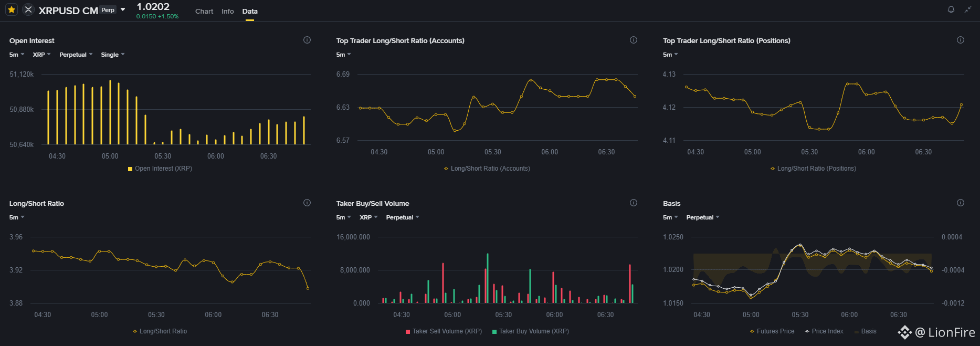Image resolution: width=980 pixels, height=346 pixels.
Task: Open info icon for Top Trader Accounts chart
Action: click(x=634, y=40)
